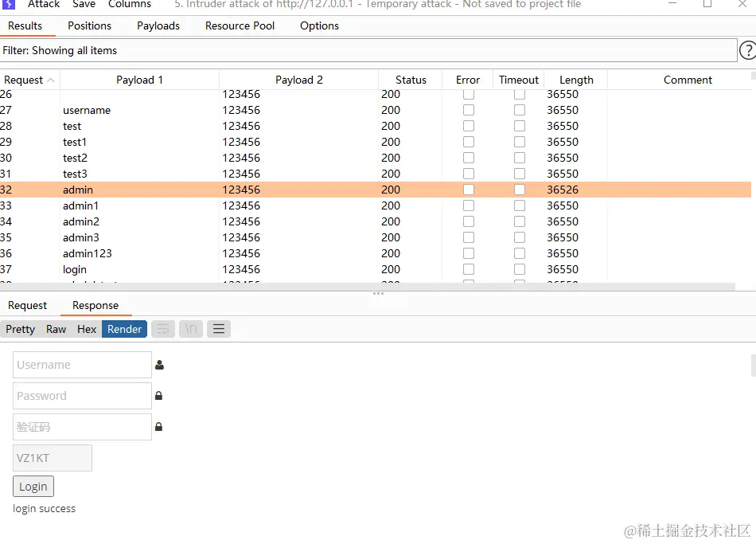This screenshot has width=756, height=544.
Task: Switch to the Request message tab
Action: point(28,306)
